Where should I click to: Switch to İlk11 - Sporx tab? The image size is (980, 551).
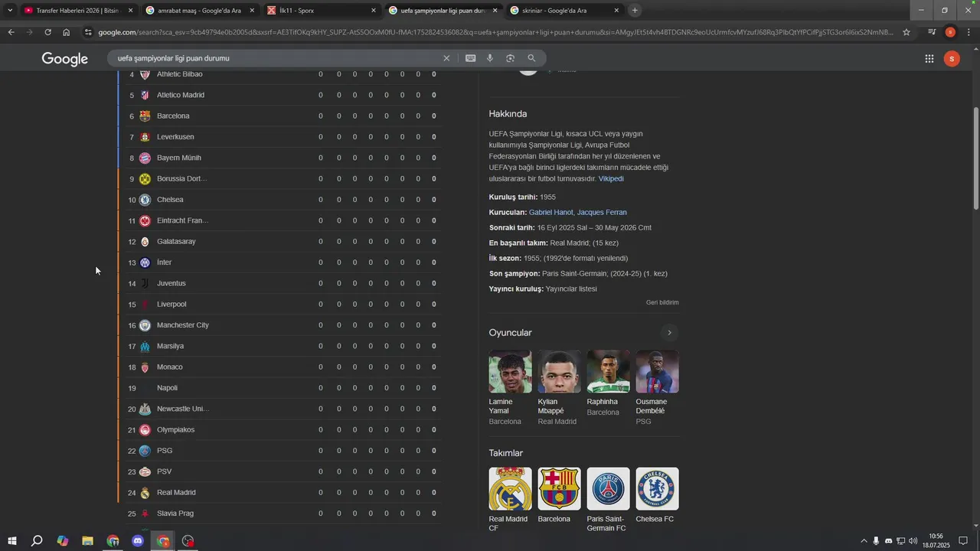(322, 11)
